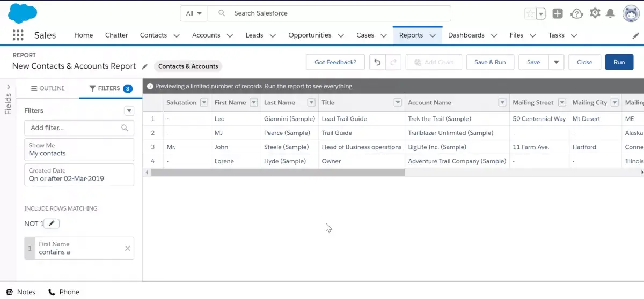The height and width of the screenshot is (299, 644).
Task: Click the horizontal scrollbar thumb in preview table
Action: 278,173
